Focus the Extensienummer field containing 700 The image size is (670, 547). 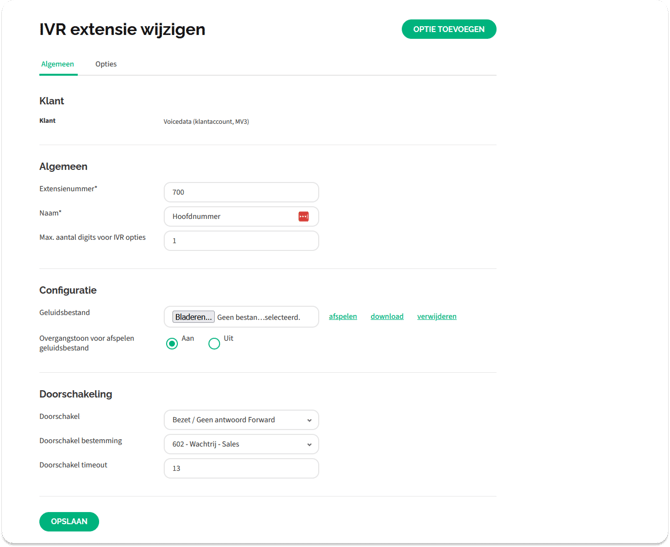pos(241,192)
